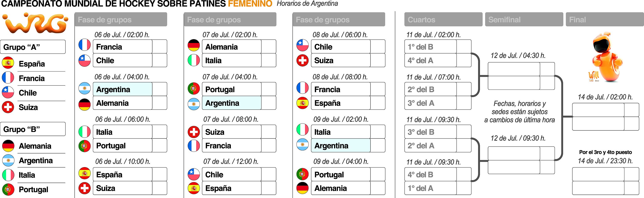Select the Cuartos header tab
644x198 pixels.
tap(443, 20)
